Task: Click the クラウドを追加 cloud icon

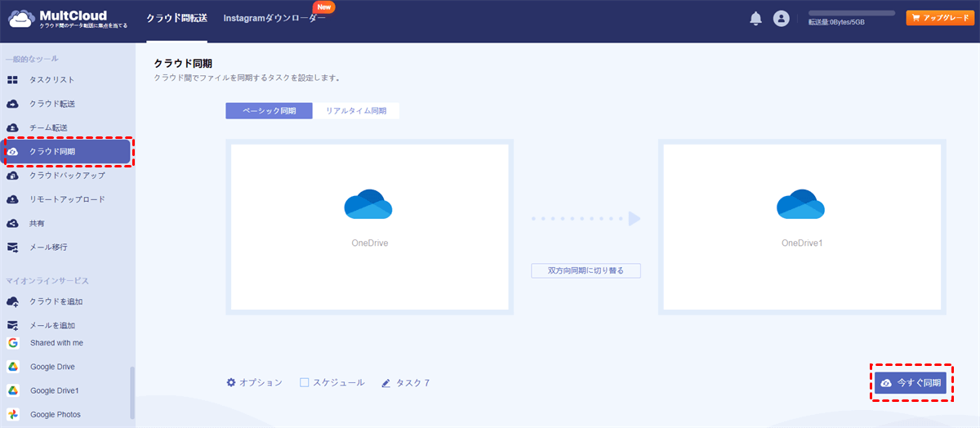Action: pos(12,301)
